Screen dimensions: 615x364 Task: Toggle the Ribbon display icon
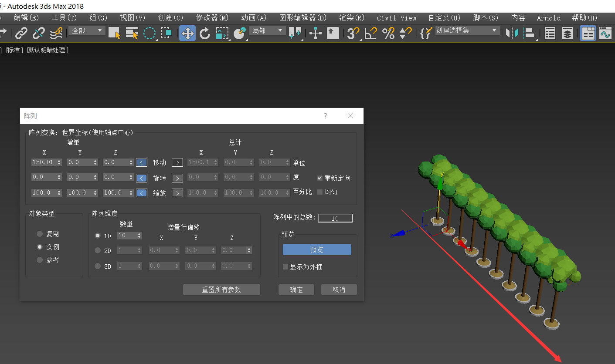point(588,33)
